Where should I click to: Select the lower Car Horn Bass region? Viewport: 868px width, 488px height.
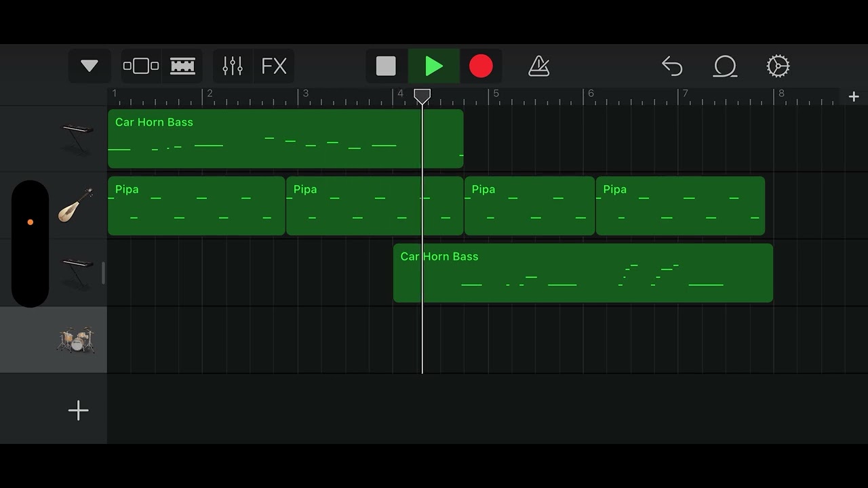(583, 272)
